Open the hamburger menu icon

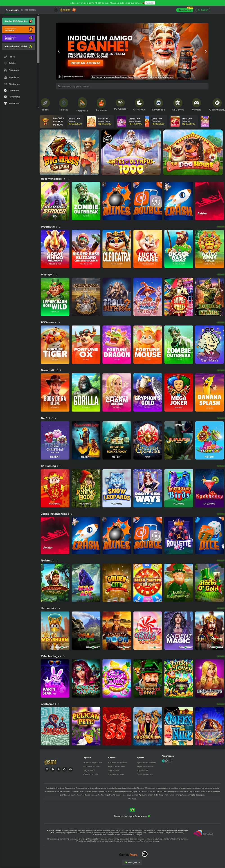point(56,10)
